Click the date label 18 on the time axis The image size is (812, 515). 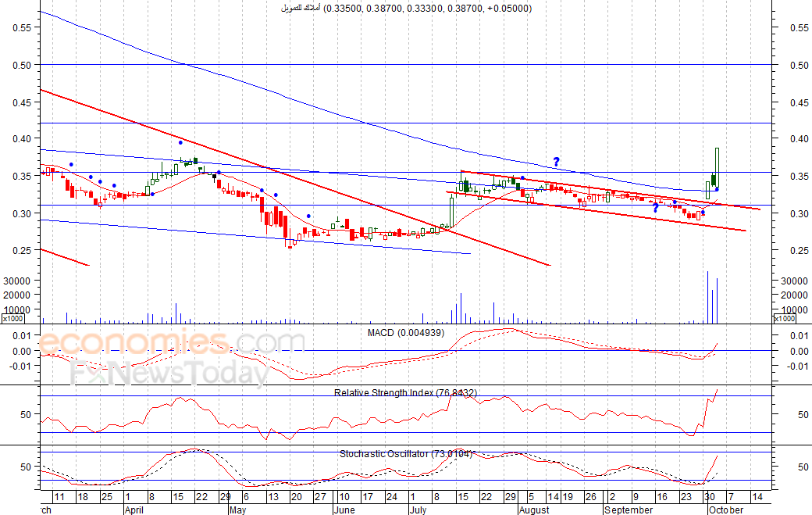click(x=82, y=497)
